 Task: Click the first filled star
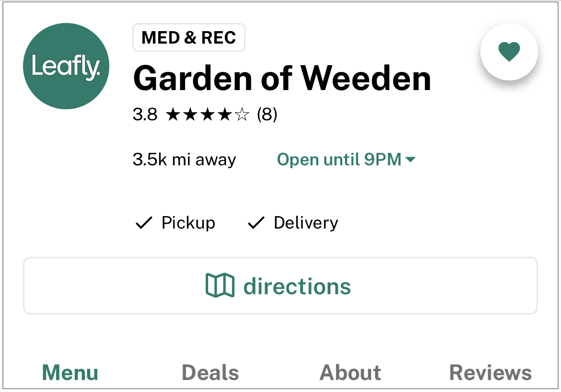click(x=173, y=115)
